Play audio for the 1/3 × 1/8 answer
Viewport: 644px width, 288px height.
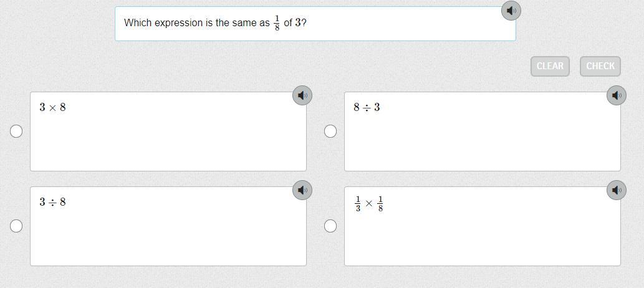tap(617, 190)
